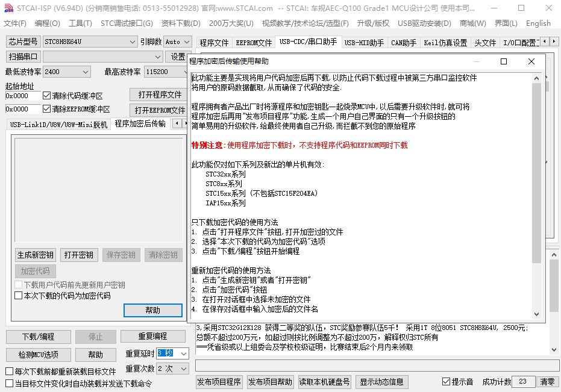The image size is (561, 392).
Task: Open the 资料下载(D) menu
Action: [x=181, y=23]
